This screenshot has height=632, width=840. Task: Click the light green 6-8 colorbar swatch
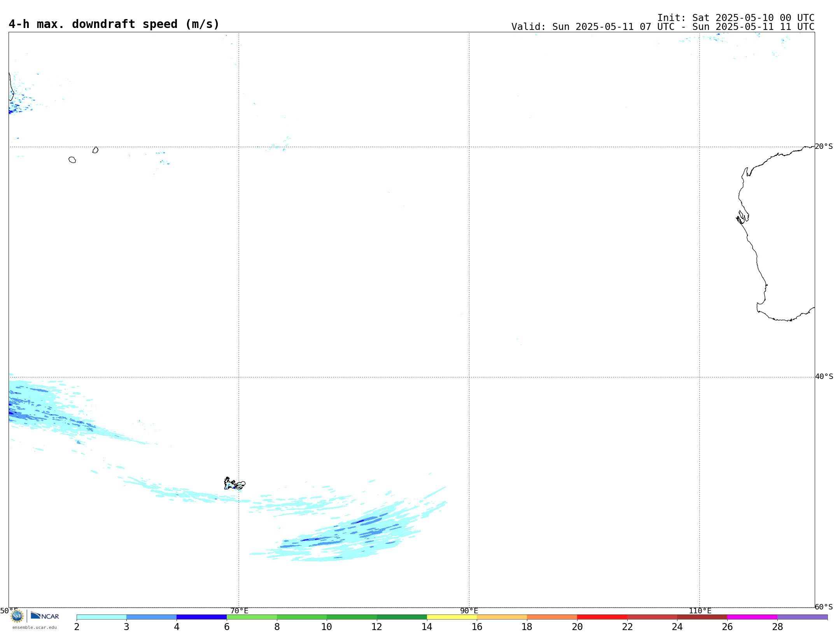click(x=252, y=617)
